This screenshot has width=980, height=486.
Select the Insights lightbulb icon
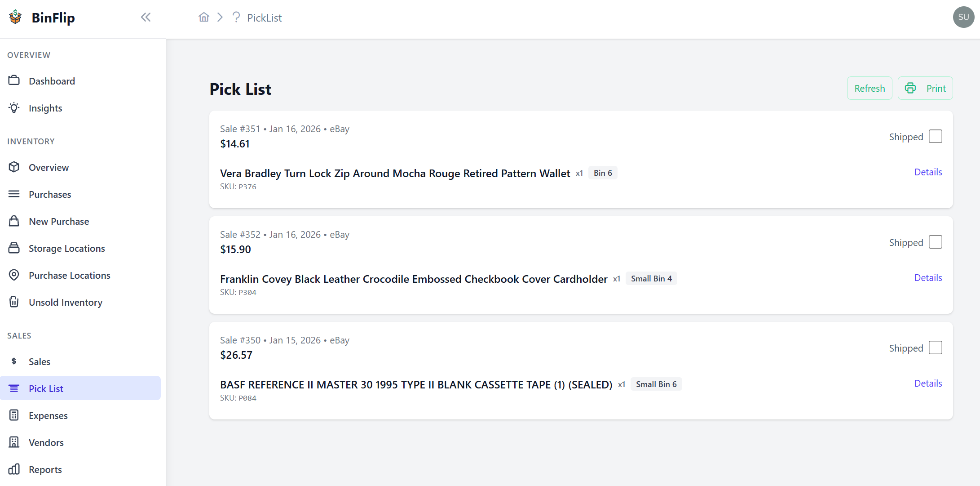click(x=14, y=108)
